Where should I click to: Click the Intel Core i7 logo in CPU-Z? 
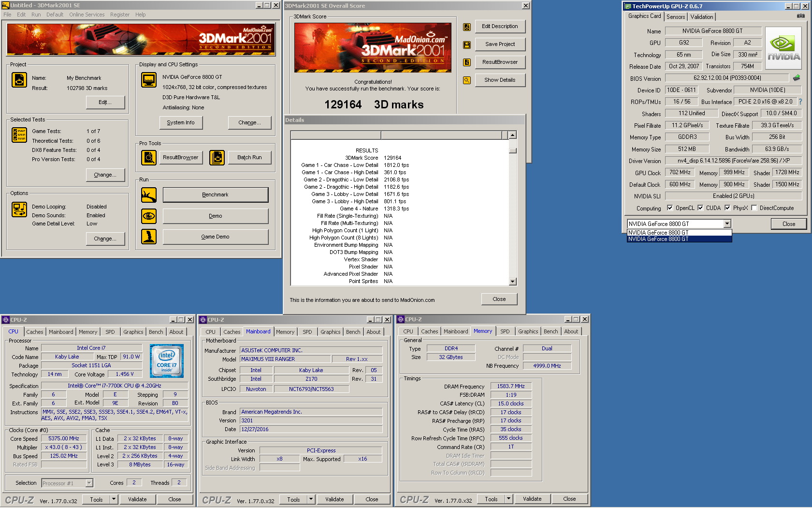(x=167, y=361)
